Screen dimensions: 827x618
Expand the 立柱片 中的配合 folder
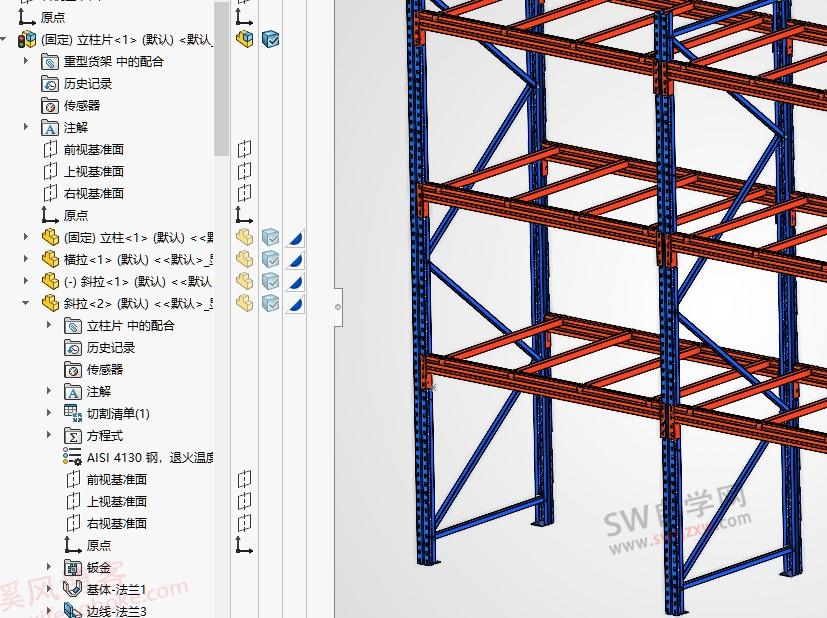(x=47, y=325)
